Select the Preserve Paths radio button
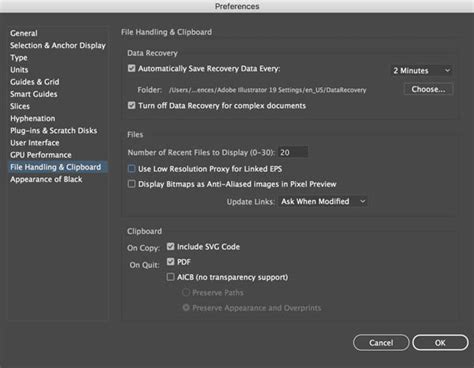This screenshot has height=368, width=474. 186,293
